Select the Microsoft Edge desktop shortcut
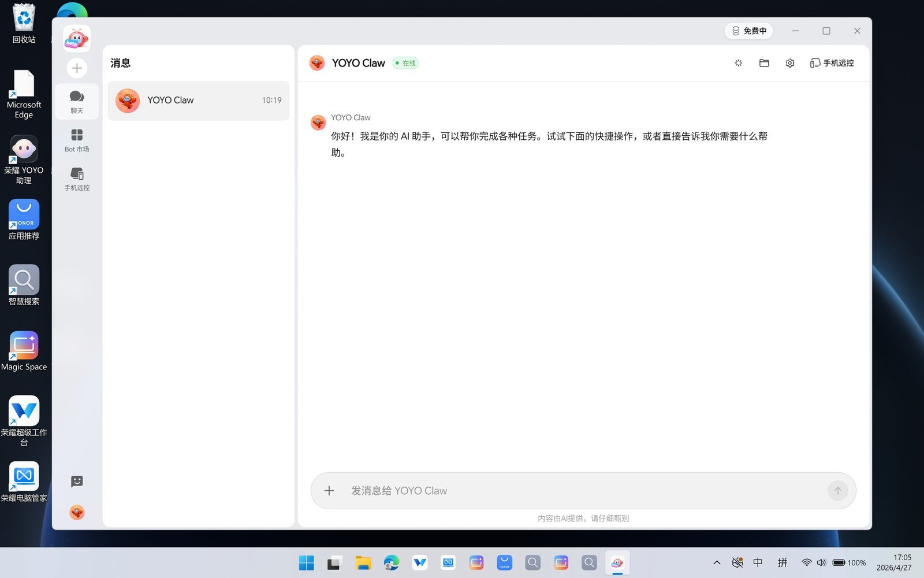The width and height of the screenshot is (924, 578). coord(24,94)
